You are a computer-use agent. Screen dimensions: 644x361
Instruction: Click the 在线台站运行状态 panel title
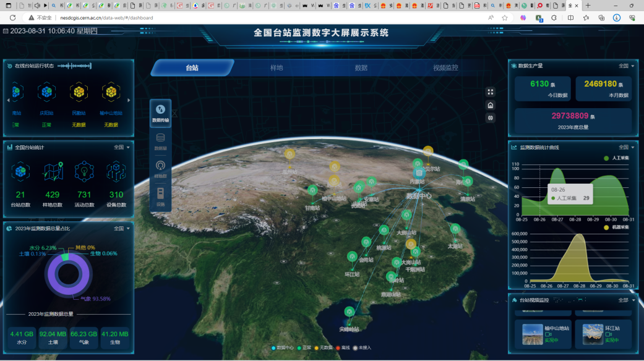coord(34,66)
